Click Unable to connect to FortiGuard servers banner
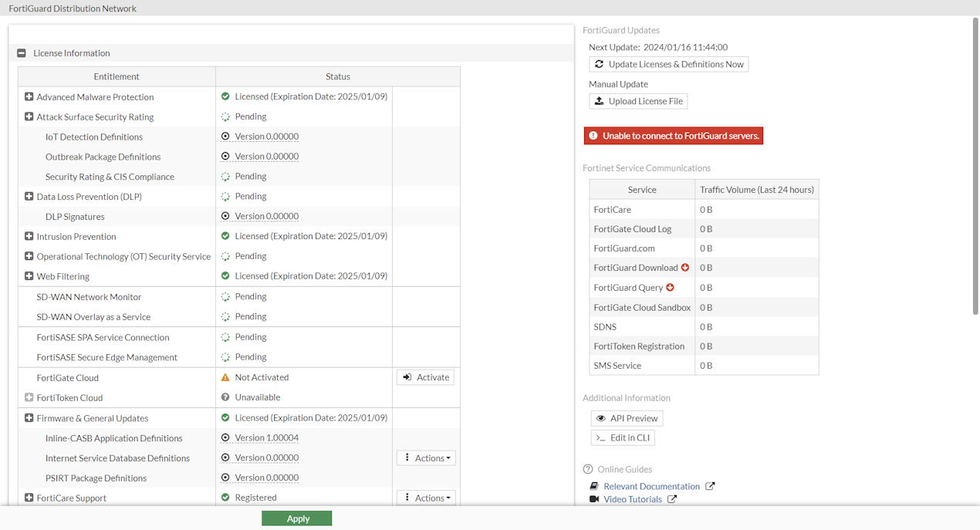This screenshot has height=530, width=980. [x=674, y=136]
